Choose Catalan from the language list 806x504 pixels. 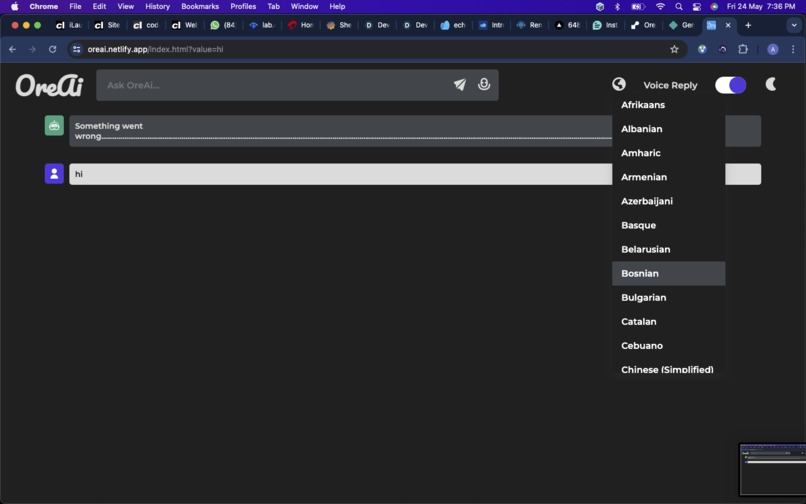tap(669, 322)
